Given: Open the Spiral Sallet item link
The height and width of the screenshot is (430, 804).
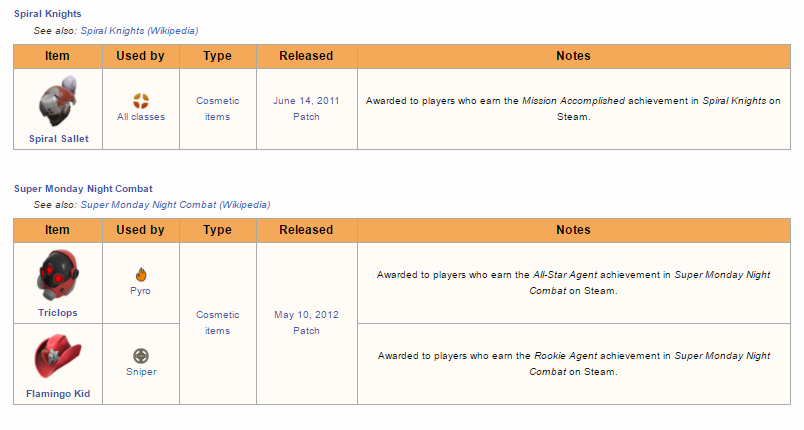Looking at the screenshot, I should coord(57,139).
